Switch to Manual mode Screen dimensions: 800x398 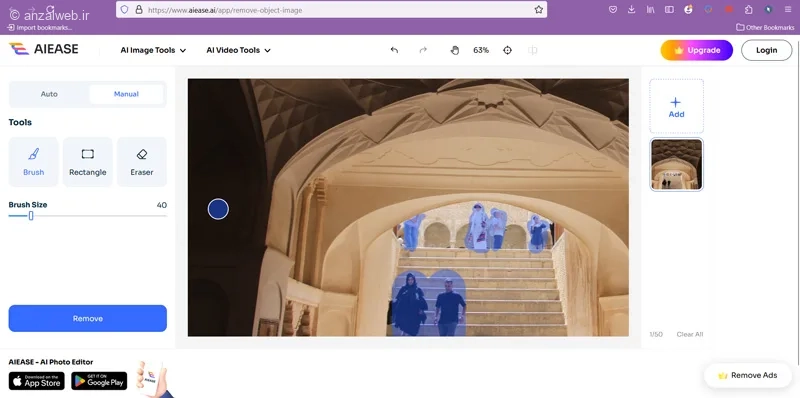coord(126,94)
